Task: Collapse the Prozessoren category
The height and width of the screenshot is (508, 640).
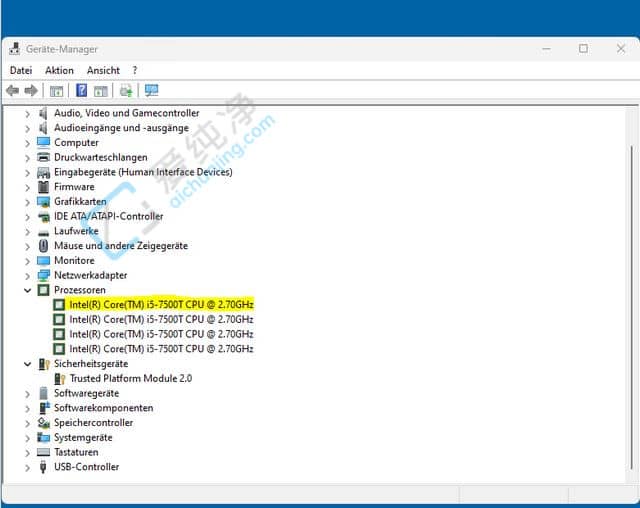Action: 28,290
